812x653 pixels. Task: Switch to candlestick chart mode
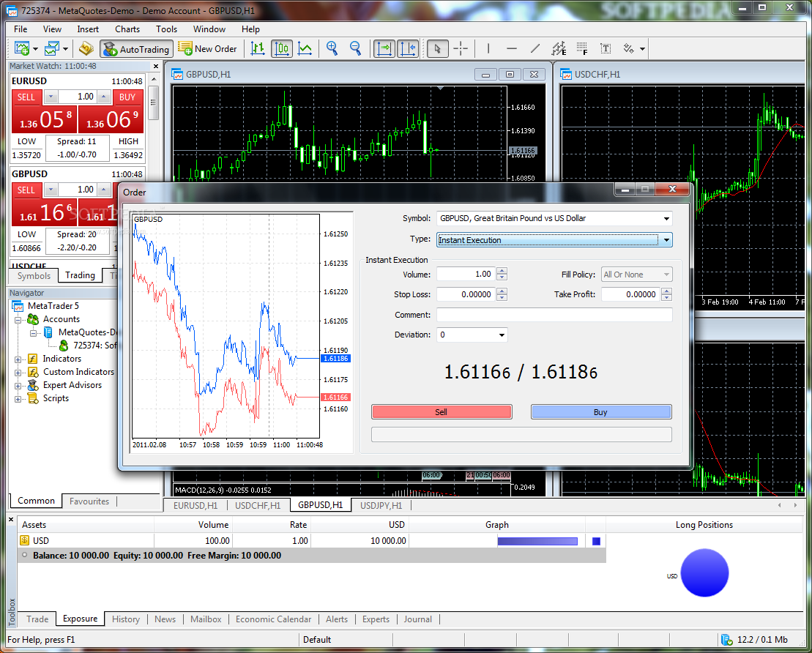coord(282,48)
